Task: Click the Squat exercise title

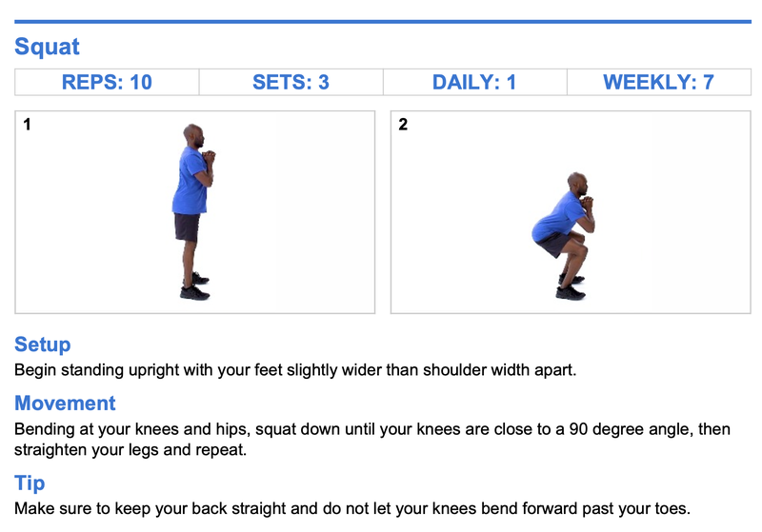Action: pyautogui.click(x=48, y=47)
